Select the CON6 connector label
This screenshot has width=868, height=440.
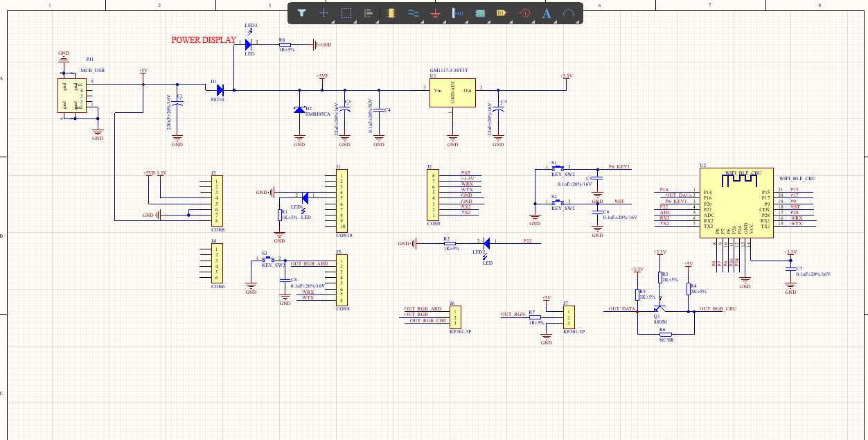pos(218,286)
